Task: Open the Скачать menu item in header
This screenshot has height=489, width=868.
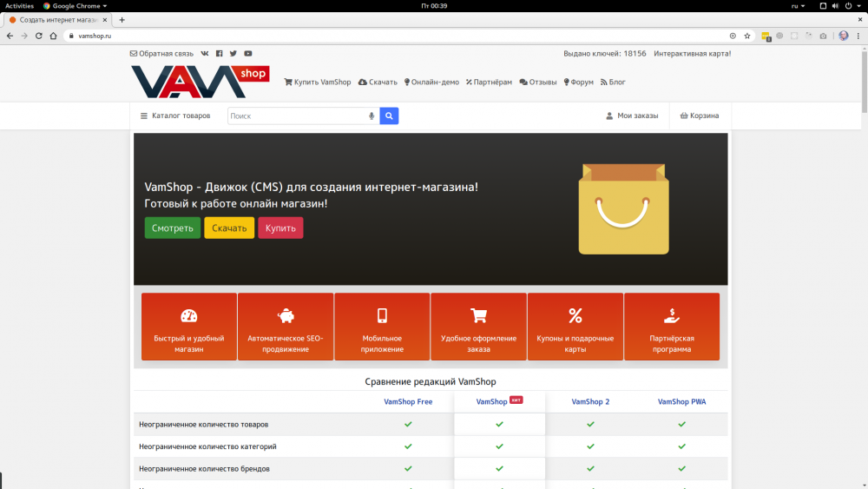Action: 378,82
